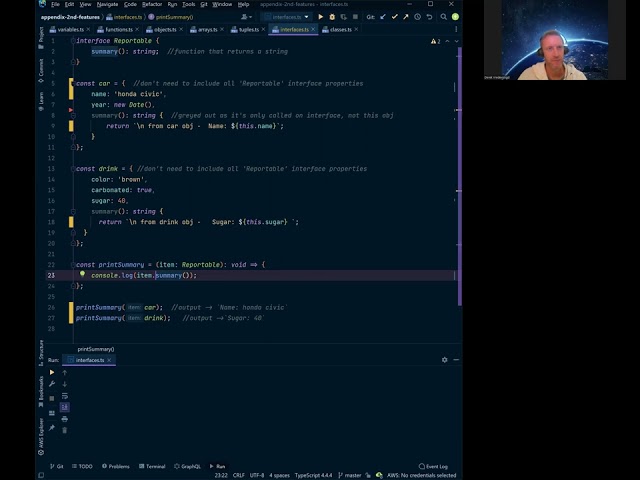This screenshot has width=640, height=480.
Task: Click master branch widget in status bar
Action: [350, 475]
